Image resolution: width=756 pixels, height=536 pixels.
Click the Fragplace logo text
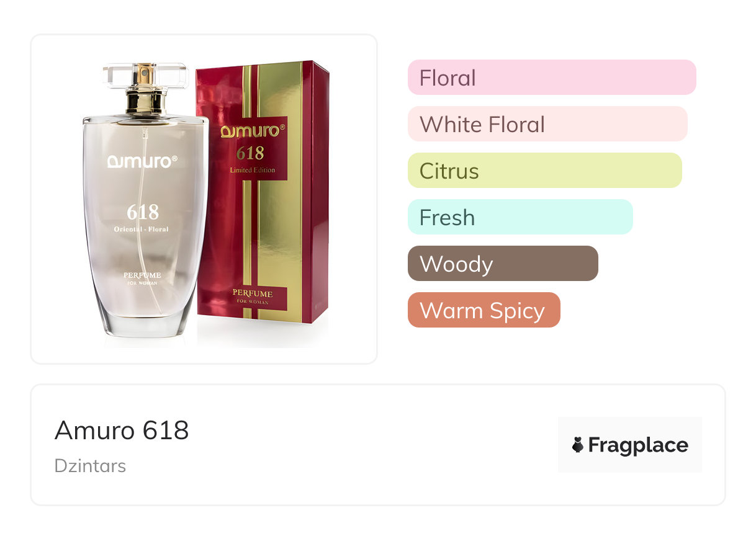pyautogui.click(x=638, y=445)
